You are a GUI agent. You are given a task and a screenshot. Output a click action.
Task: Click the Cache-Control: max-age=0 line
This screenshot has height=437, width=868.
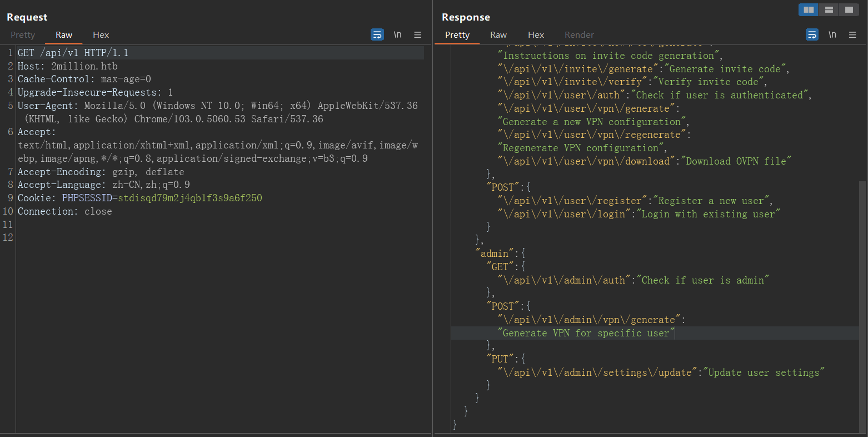click(x=84, y=79)
